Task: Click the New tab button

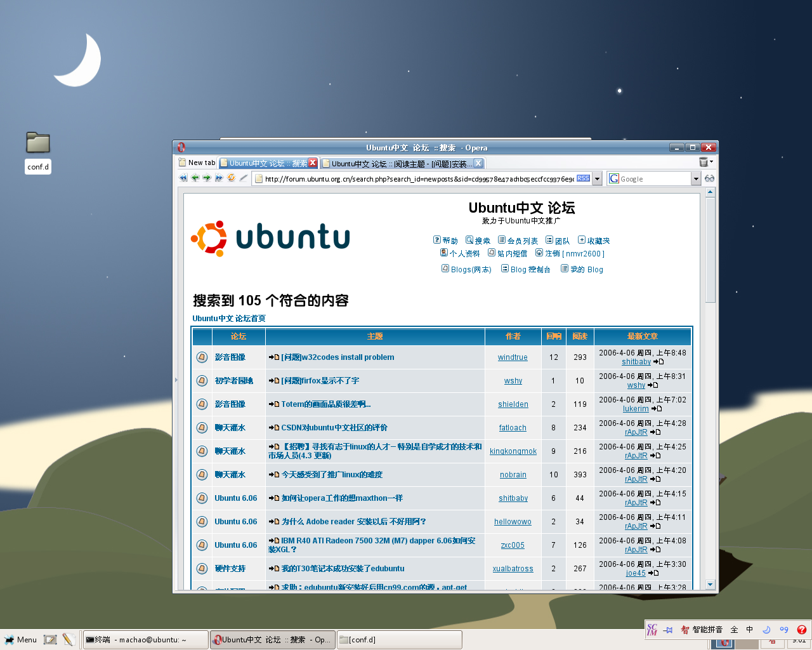Action: pos(197,163)
